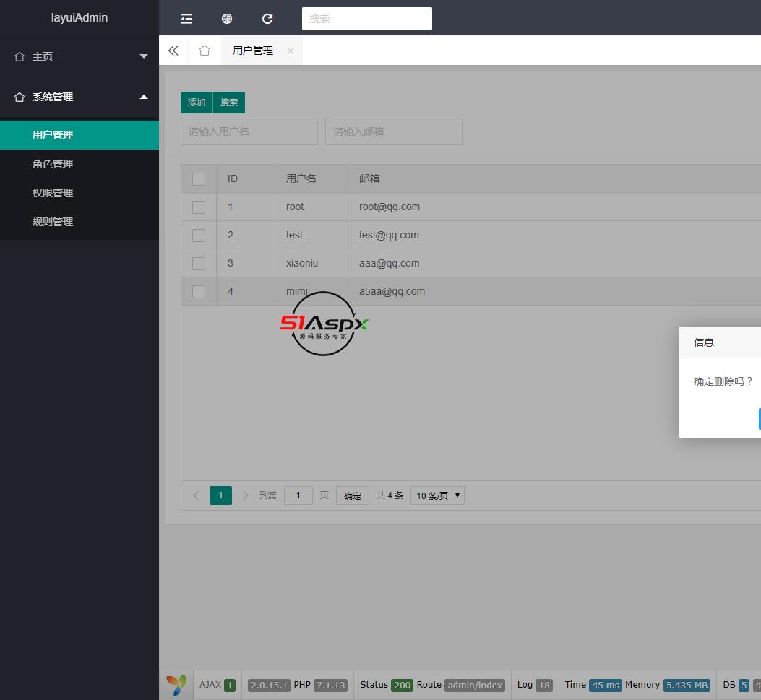Click the 信息 dialog title

click(704, 342)
